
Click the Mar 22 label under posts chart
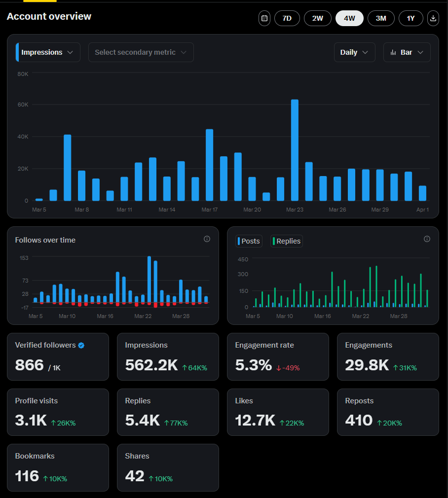(x=361, y=316)
